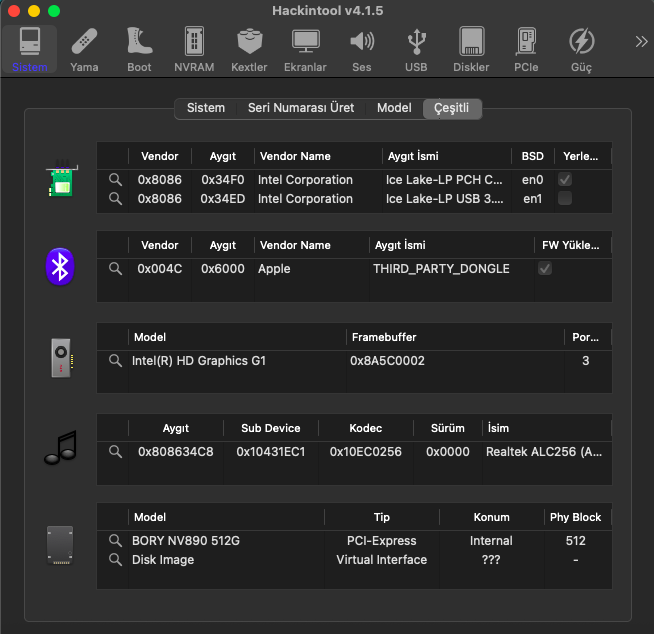Select Ice Lake-LP PCH C... device name

444,180
